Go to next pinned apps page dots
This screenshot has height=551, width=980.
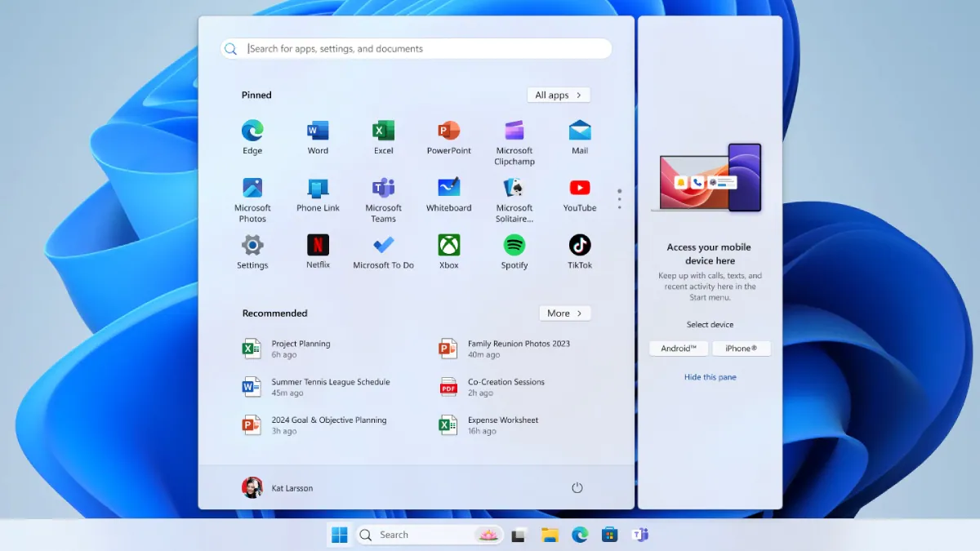pyautogui.click(x=619, y=199)
